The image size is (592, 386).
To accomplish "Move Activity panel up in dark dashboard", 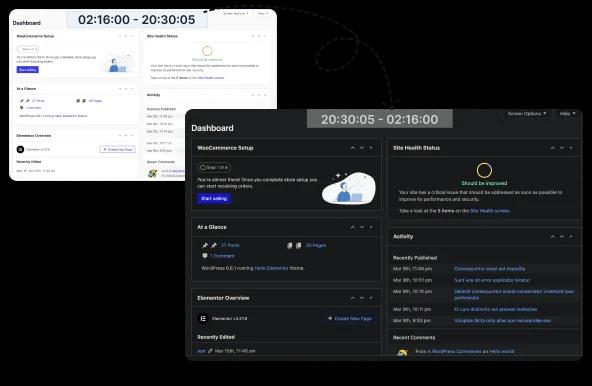I will [553, 236].
